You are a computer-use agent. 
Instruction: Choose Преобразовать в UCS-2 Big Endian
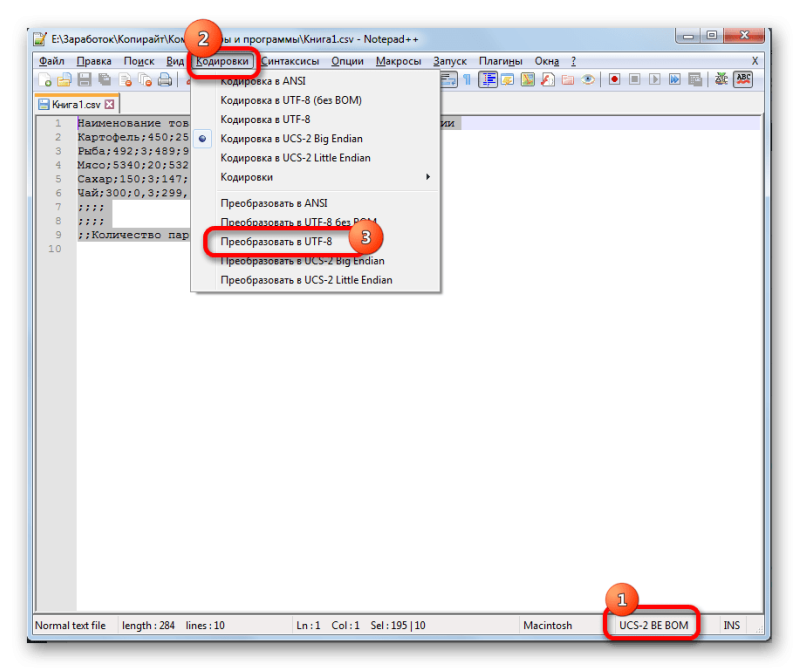316,261
